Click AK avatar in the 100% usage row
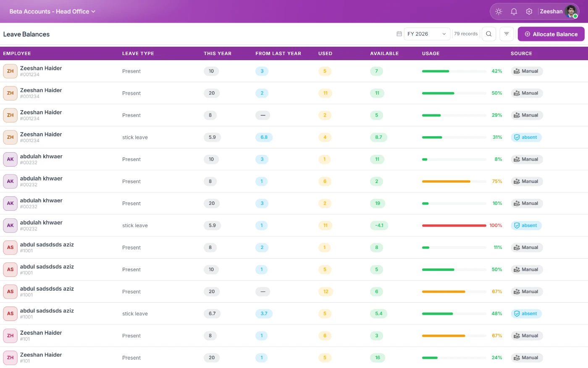 [10, 225]
